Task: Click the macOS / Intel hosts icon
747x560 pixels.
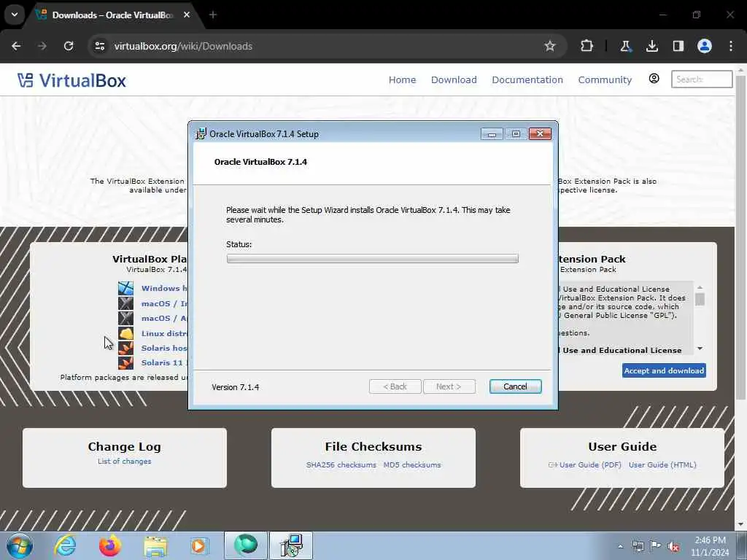Action: pos(125,303)
